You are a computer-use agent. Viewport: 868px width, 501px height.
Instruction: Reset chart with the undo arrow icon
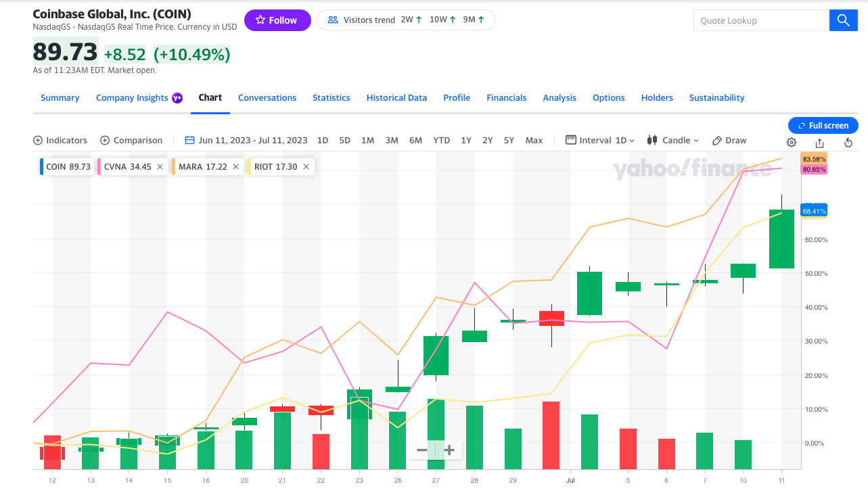[848, 143]
